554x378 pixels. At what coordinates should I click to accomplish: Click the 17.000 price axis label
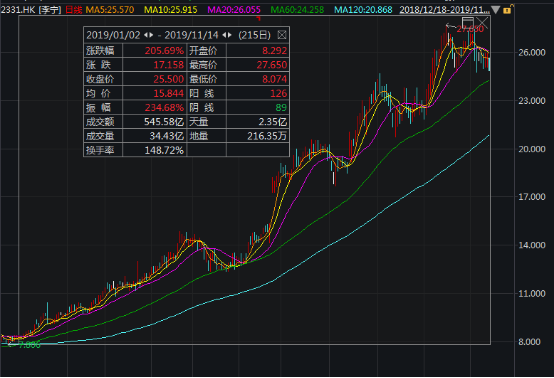click(532, 197)
